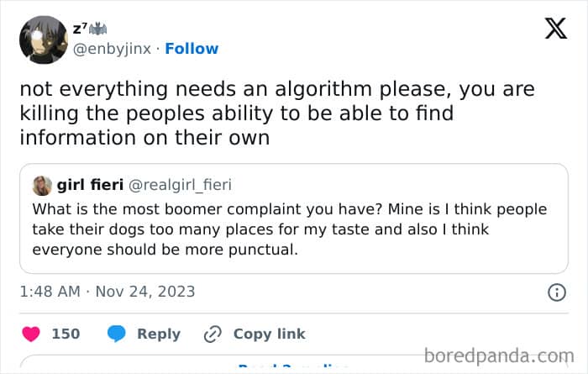Click the blue reply speech bubble icon

pos(117,334)
